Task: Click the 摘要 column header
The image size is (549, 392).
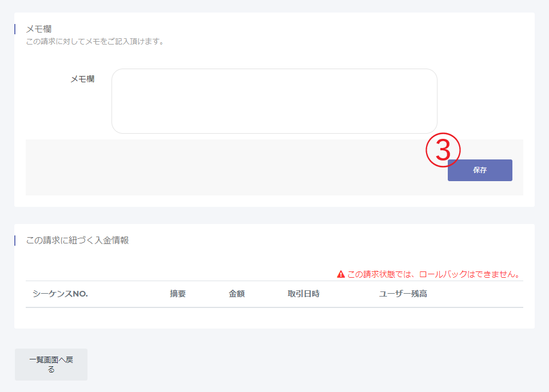Action: [178, 294]
